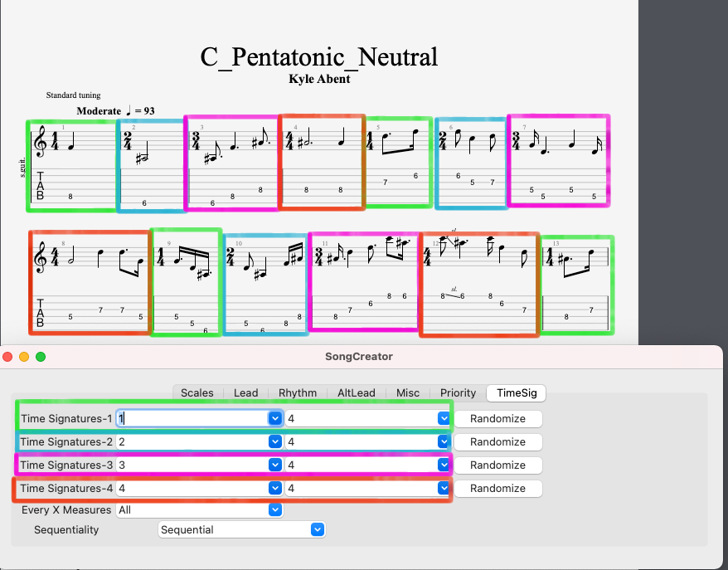Select the TimeSig tab
728x570 pixels.
[516, 392]
